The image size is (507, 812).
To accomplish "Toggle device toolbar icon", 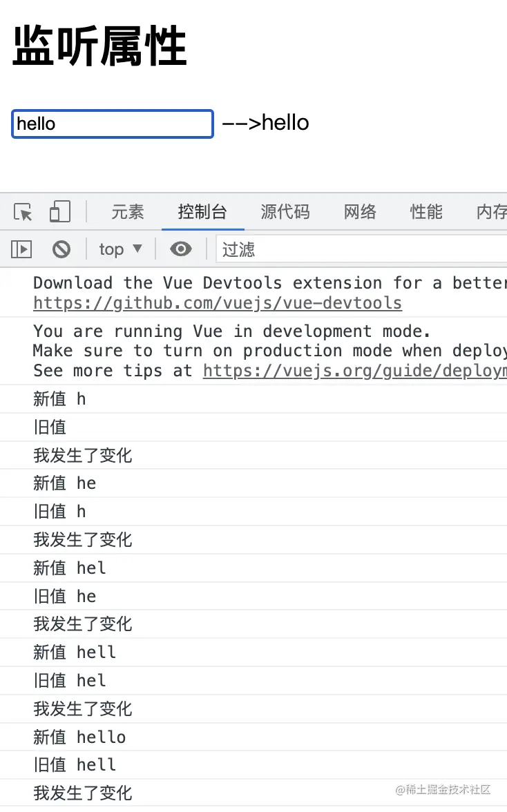I will (60, 212).
